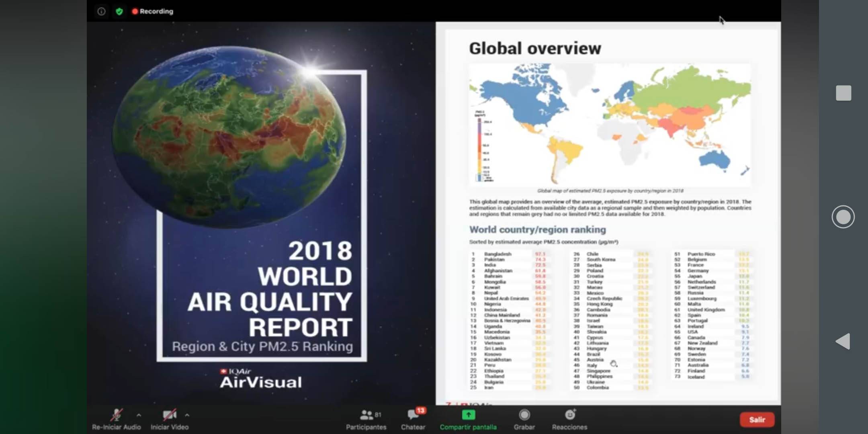Tap Android back triangle button
This screenshot has height=434, width=868.
click(x=843, y=341)
